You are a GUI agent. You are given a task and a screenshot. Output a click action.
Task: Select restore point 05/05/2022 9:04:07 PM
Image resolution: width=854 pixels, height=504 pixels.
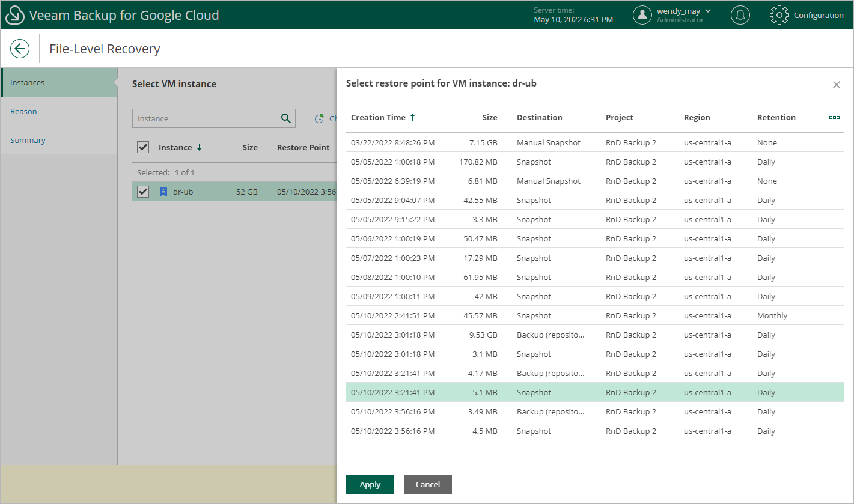pyautogui.click(x=595, y=200)
